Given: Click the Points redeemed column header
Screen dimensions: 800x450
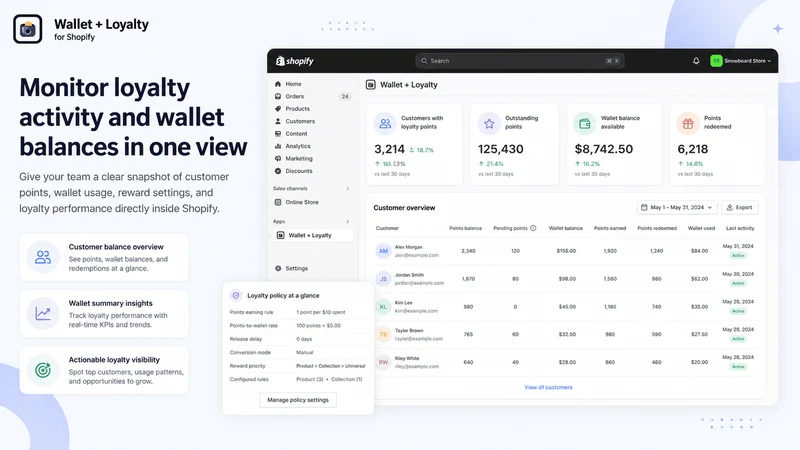Looking at the screenshot, I should pos(657,228).
